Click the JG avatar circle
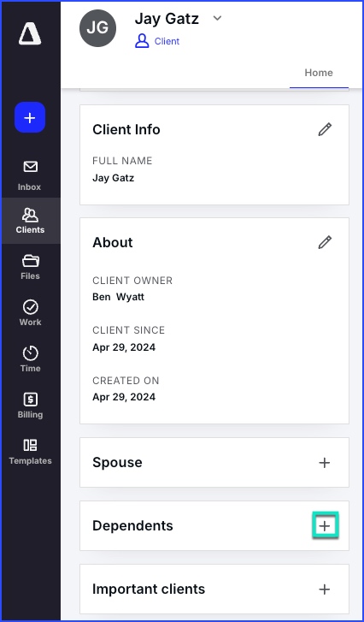364x622 pixels. coord(97,28)
